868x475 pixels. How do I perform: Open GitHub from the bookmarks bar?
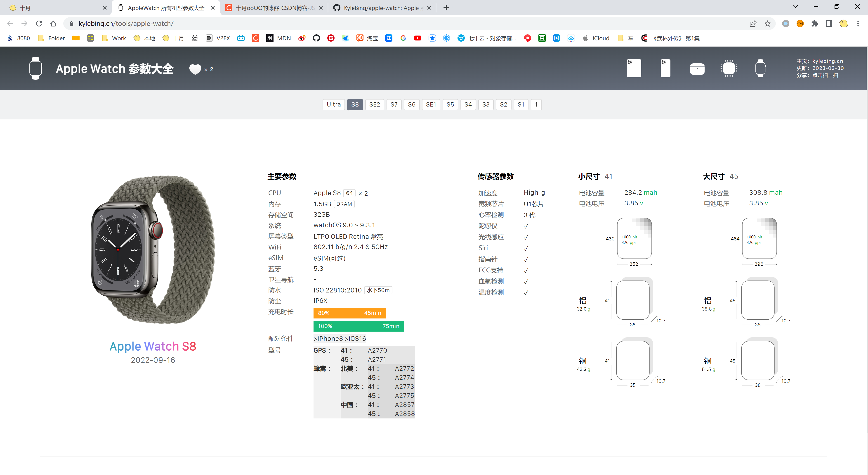click(x=316, y=38)
